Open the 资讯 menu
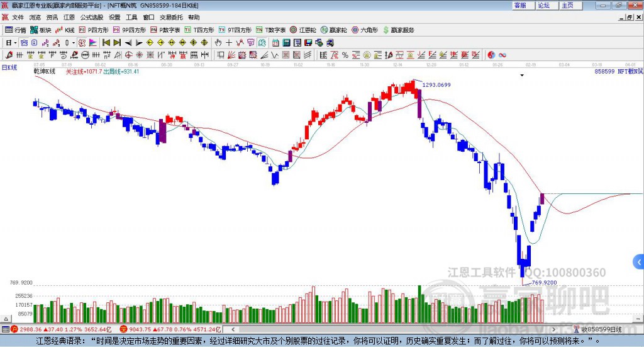This screenshot has width=644, height=347. point(52,17)
